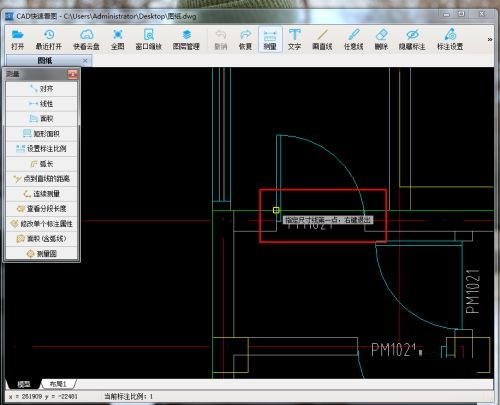Expand the toolbar overflow chevron

tap(490, 39)
